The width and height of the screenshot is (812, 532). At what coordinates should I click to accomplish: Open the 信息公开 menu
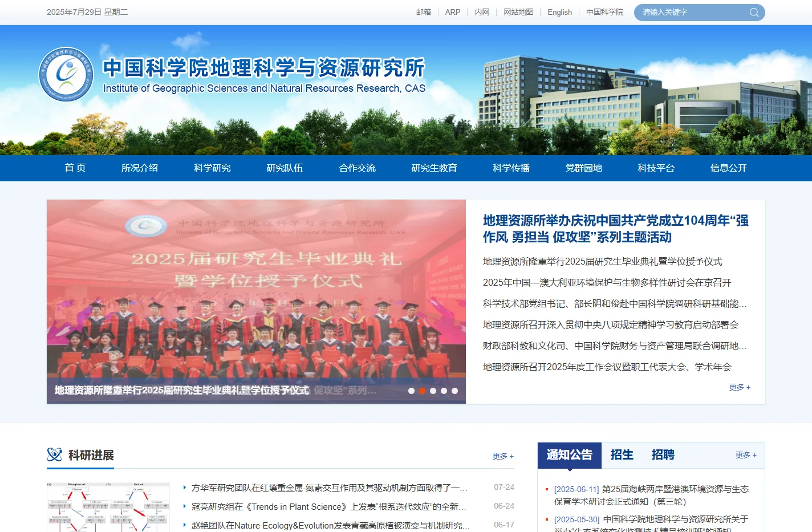point(729,168)
